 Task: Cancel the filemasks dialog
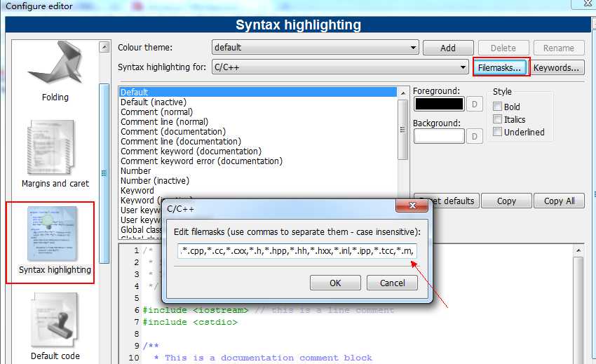pos(392,283)
